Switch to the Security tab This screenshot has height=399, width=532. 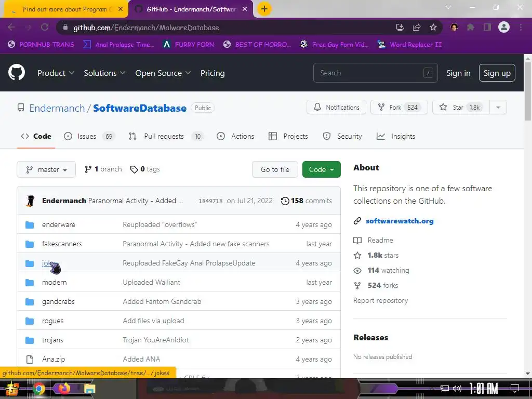pos(342,136)
